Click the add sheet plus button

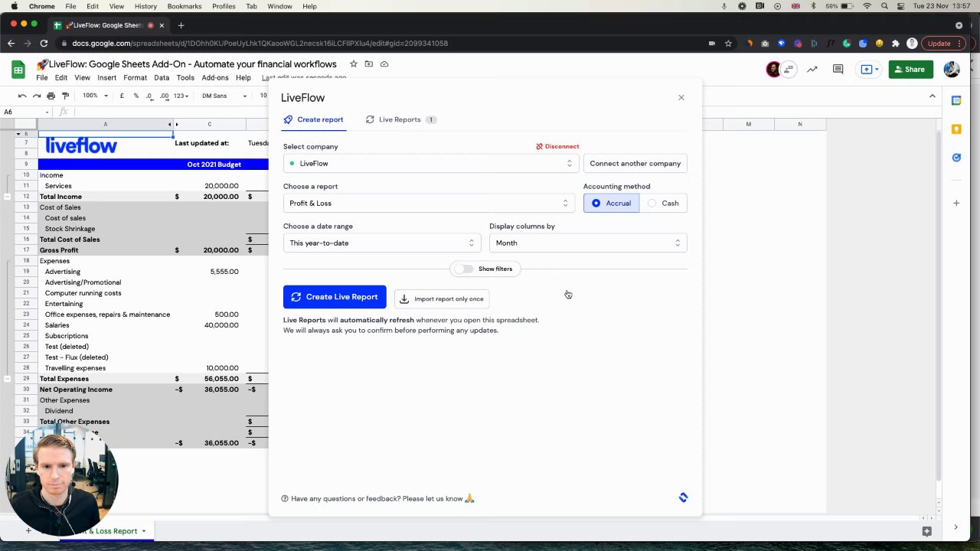pos(28,530)
